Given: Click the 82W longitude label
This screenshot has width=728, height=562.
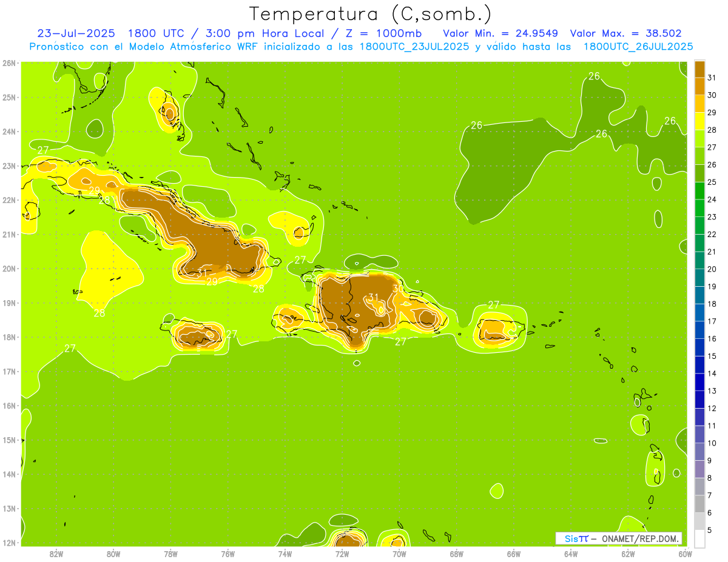Looking at the screenshot, I should [x=56, y=554].
